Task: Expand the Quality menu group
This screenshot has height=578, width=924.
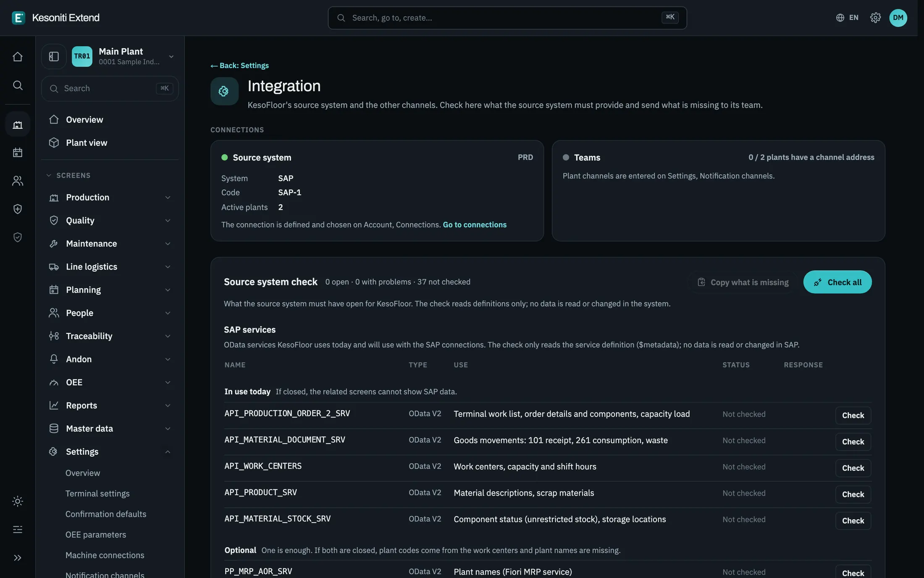Action: [110, 221]
